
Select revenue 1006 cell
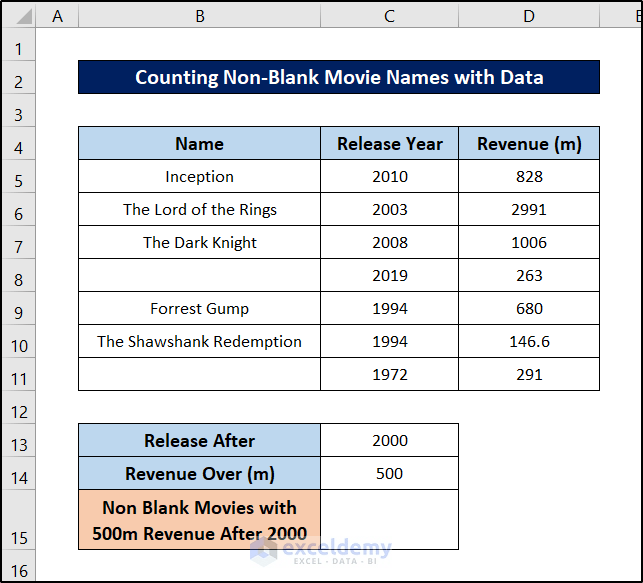click(x=529, y=242)
